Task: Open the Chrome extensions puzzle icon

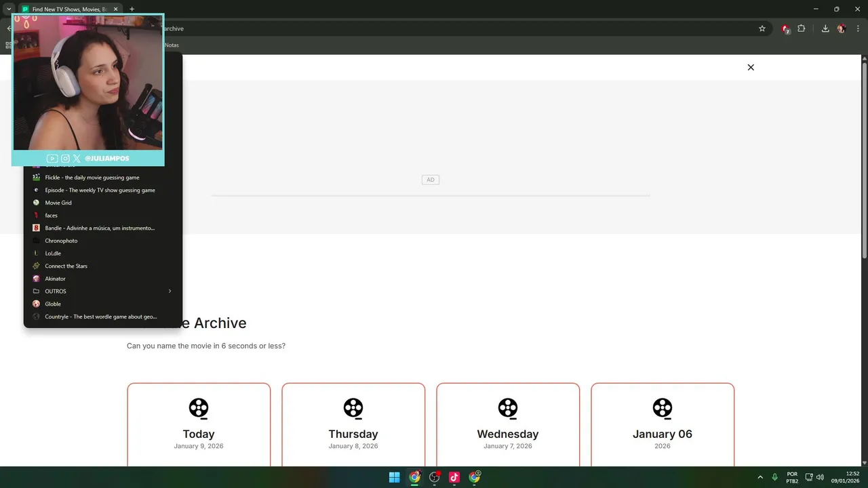Action: (802, 28)
